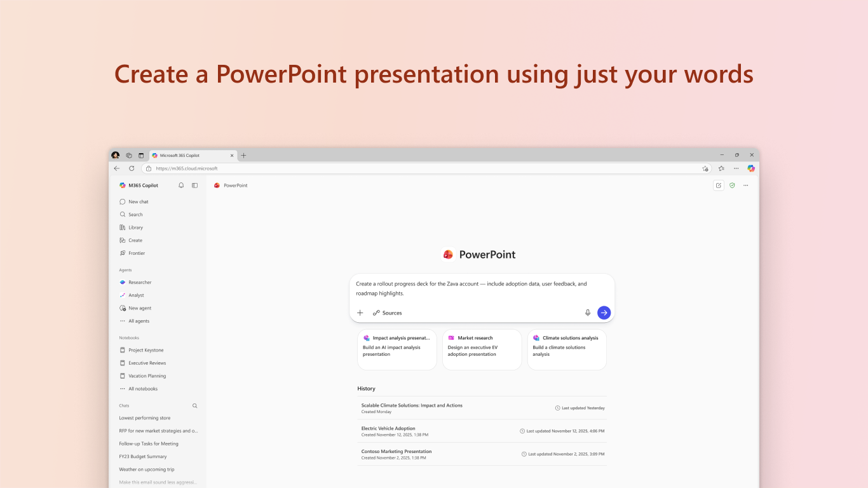Open browser favorites list icon
This screenshot has height=488, width=868.
coord(721,168)
